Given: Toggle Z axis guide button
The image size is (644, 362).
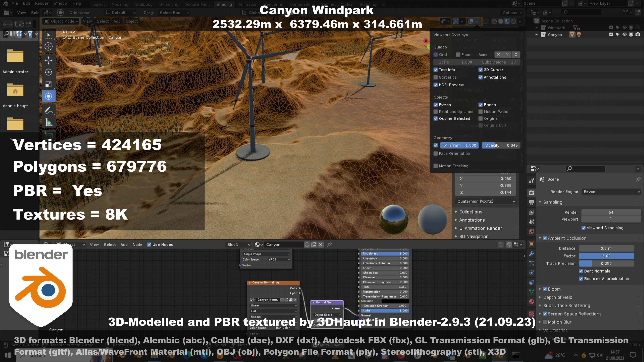Looking at the screenshot, I should pos(516,54).
